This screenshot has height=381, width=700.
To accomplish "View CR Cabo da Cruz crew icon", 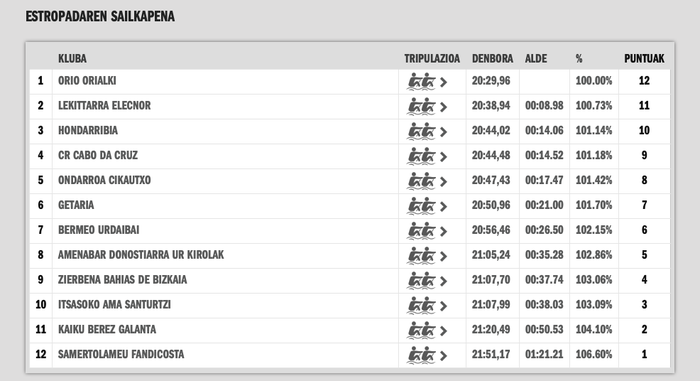I will [421, 156].
